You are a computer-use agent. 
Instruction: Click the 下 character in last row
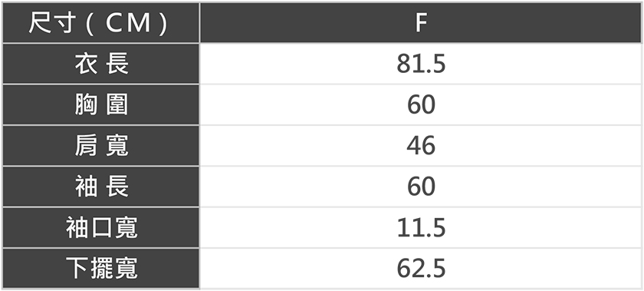point(77,269)
